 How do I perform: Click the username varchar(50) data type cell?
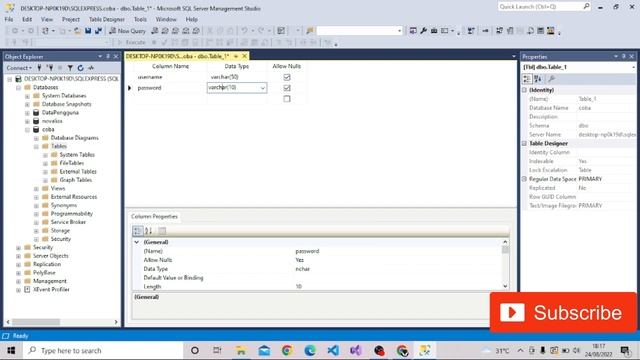point(237,77)
